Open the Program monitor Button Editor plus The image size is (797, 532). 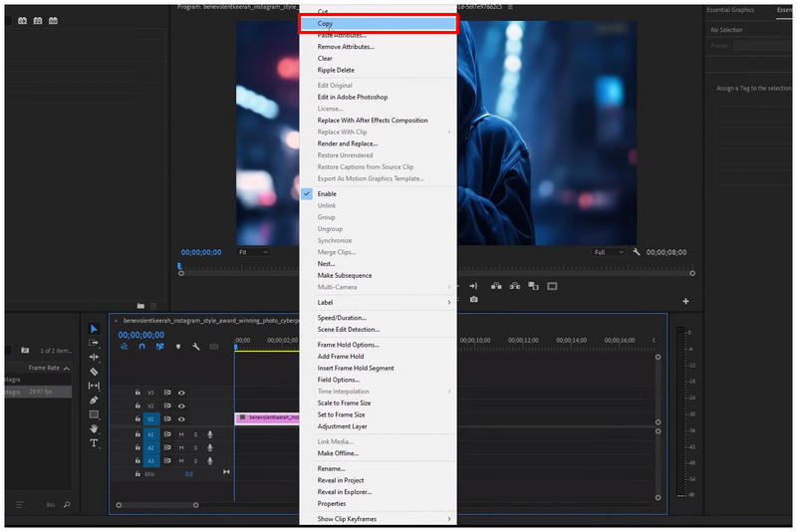[685, 301]
